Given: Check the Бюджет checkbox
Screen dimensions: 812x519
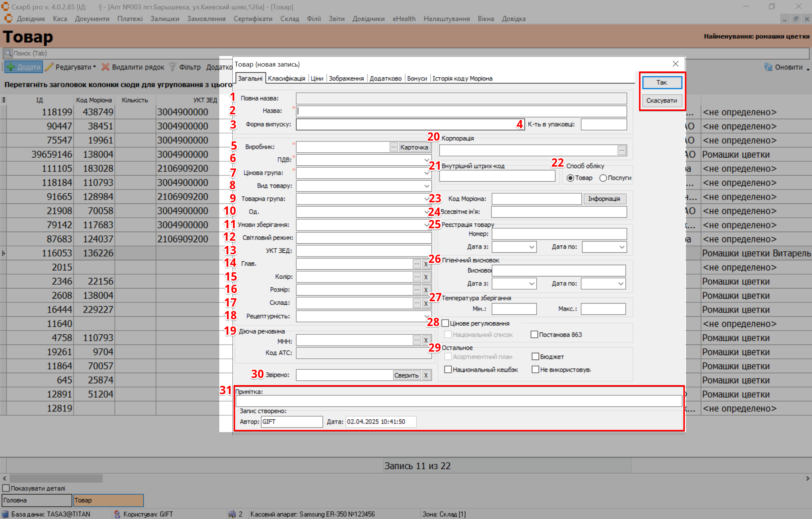Looking at the screenshot, I should point(535,357).
